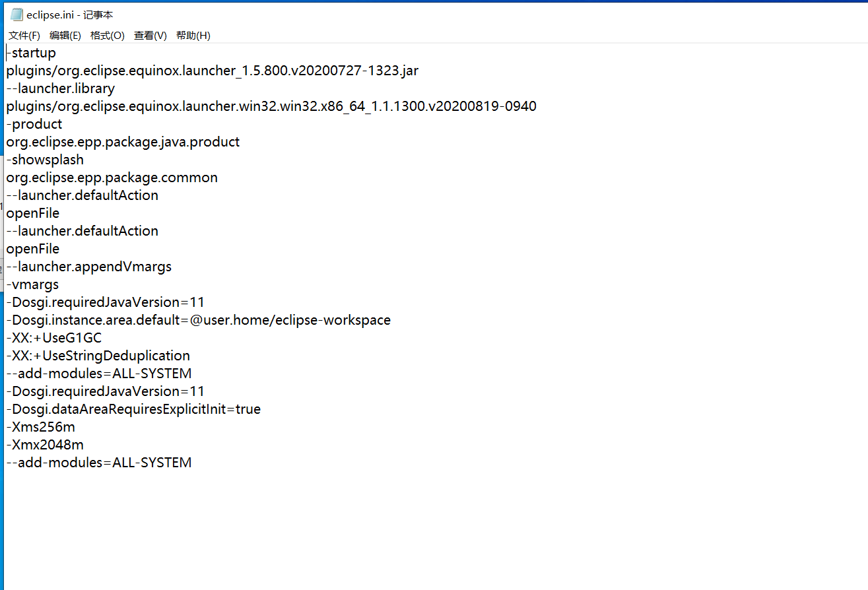The height and width of the screenshot is (590, 868).
Task: Click the launcher_1.5.800 jar path line
Action: click(213, 71)
